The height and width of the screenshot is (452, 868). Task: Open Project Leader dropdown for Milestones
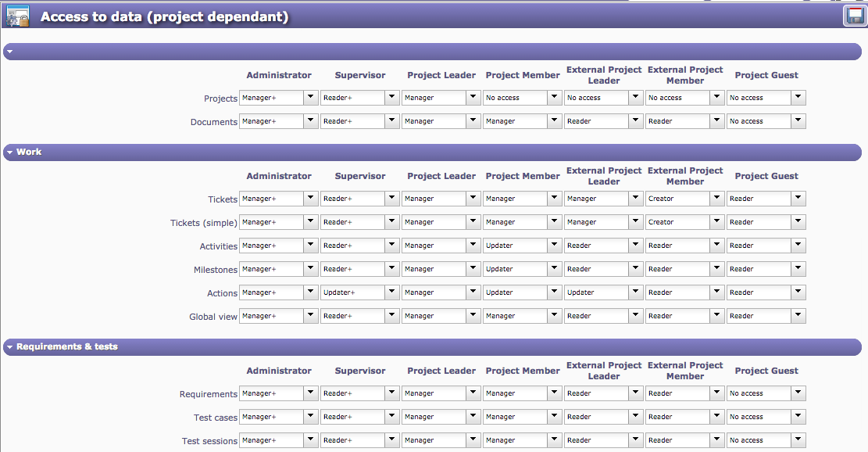click(473, 269)
